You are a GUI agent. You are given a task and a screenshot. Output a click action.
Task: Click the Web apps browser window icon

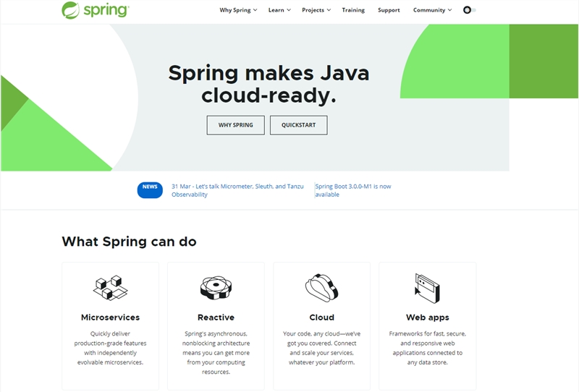427,288
